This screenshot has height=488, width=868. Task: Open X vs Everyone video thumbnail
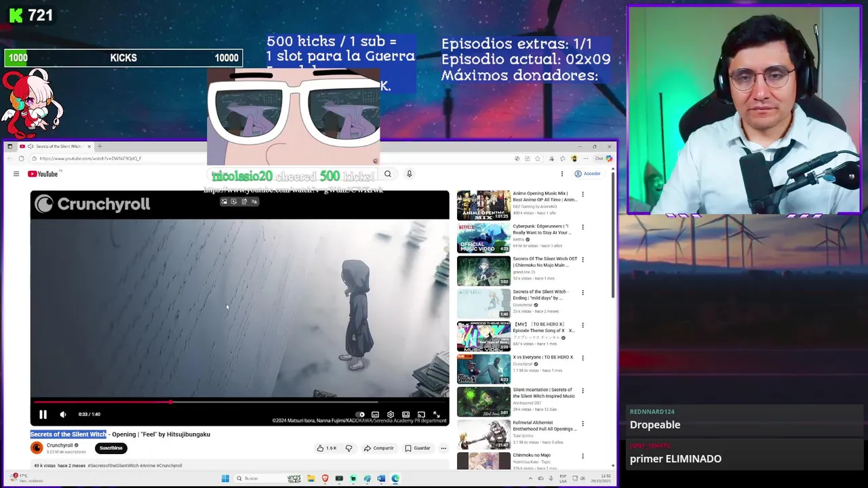(484, 369)
